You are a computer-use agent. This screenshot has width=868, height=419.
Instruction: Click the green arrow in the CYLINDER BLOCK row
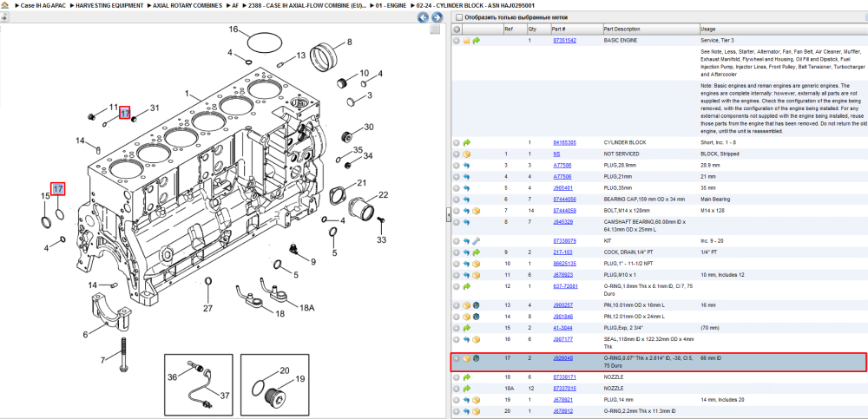[467, 142]
